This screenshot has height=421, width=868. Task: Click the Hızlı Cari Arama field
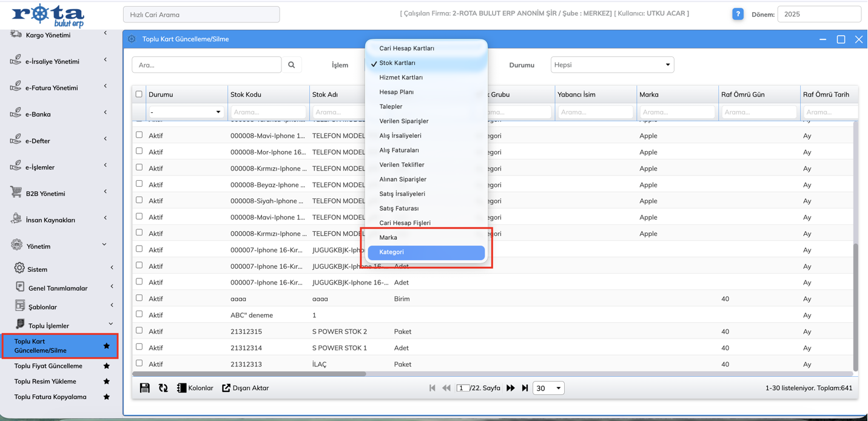201,15
